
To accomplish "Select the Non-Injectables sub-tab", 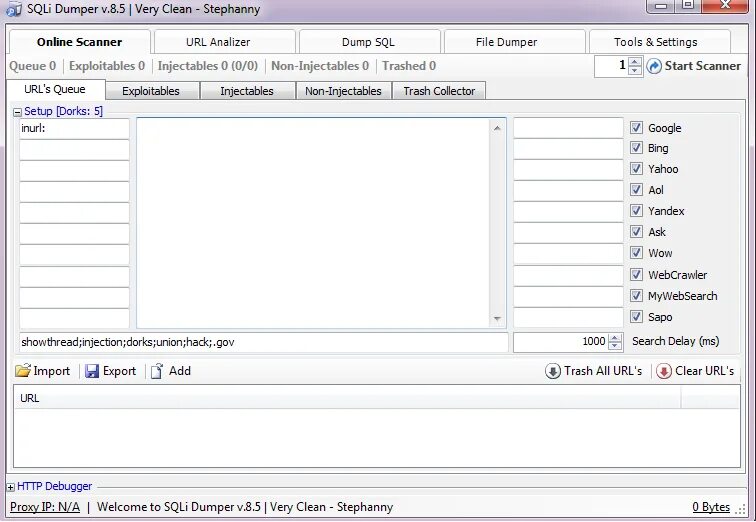I will click(x=343, y=91).
